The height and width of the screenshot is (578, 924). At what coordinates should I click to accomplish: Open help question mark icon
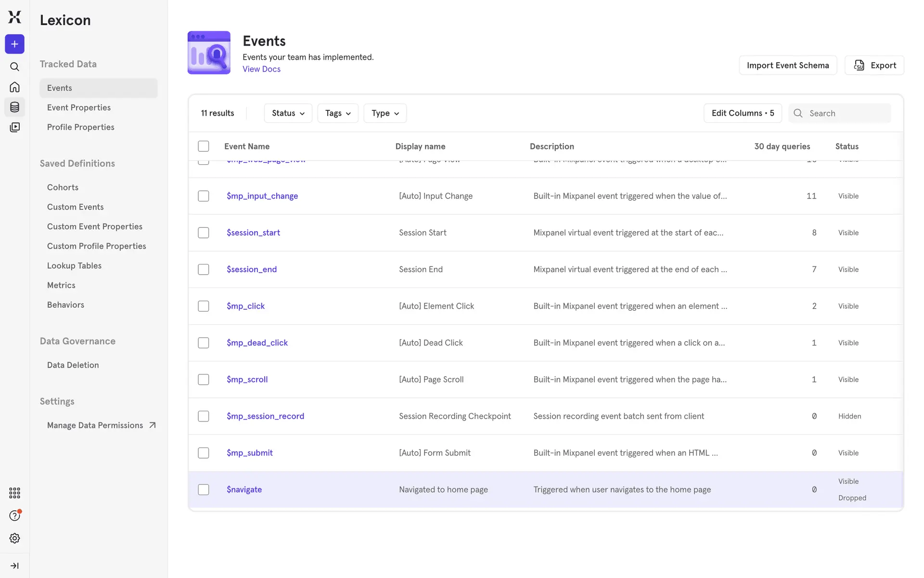(14, 515)
